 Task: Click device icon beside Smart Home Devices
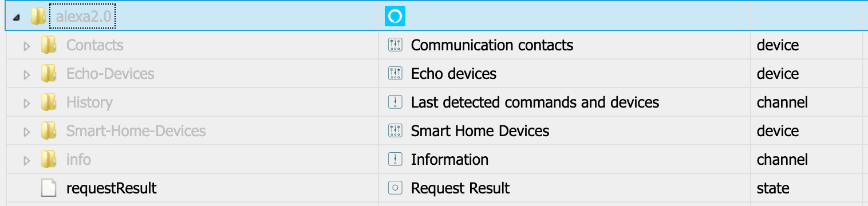pos(395,131)
